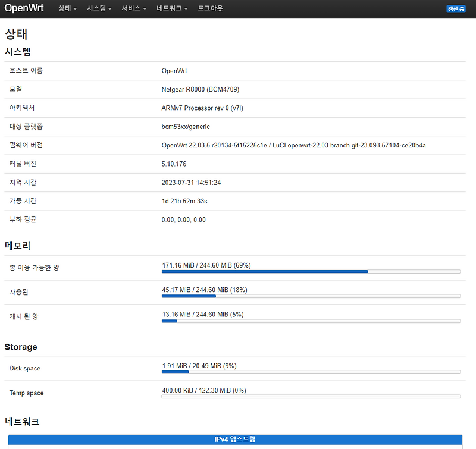476x449 pixels.
Task: Select 로그아웃 from the navigation bar
Action: (x=210, y=9)
